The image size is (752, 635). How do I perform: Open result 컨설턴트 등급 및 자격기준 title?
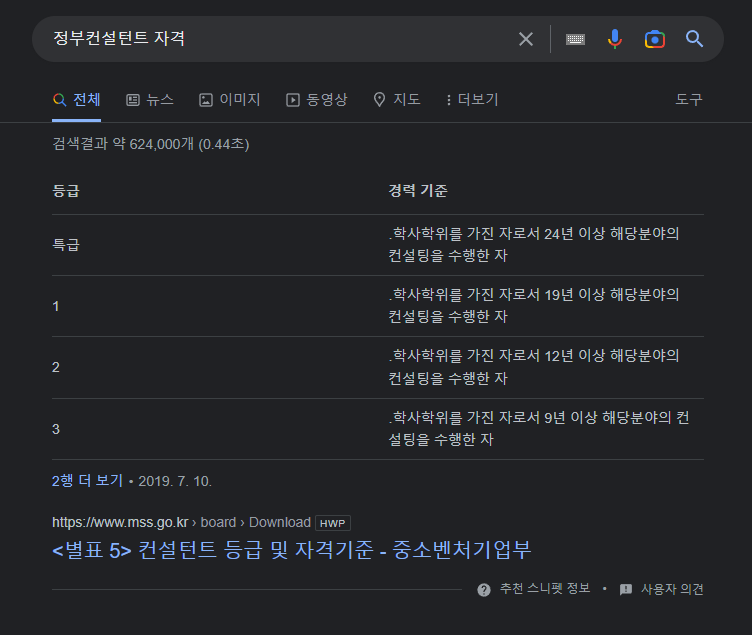(x=292, y=550)
